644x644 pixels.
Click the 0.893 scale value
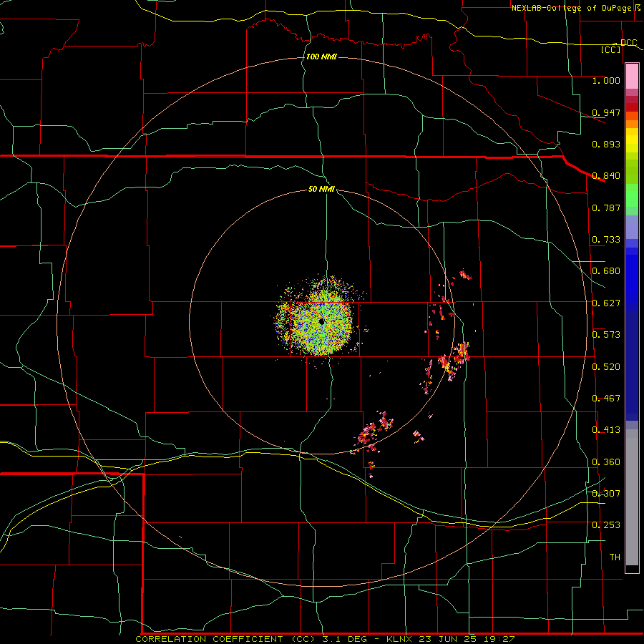tap(606, 144)
